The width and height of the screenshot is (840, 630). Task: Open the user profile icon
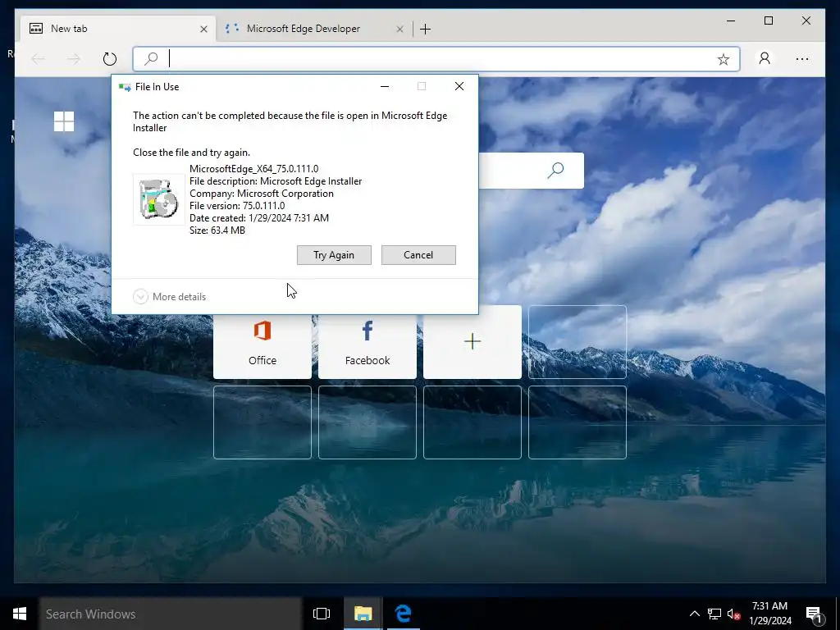coord(765,58)
